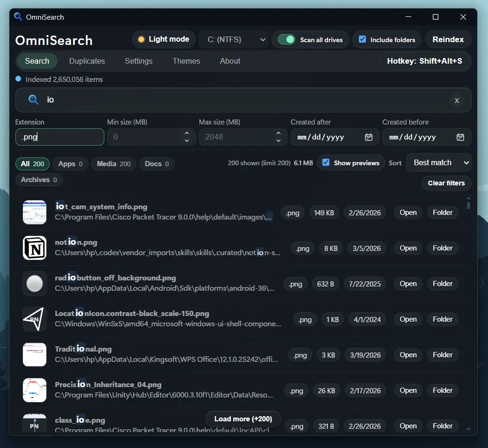The height and width of the screenshot is (448, 488).
Task: Switch to Light mode
Action: (x=164, y=39)
